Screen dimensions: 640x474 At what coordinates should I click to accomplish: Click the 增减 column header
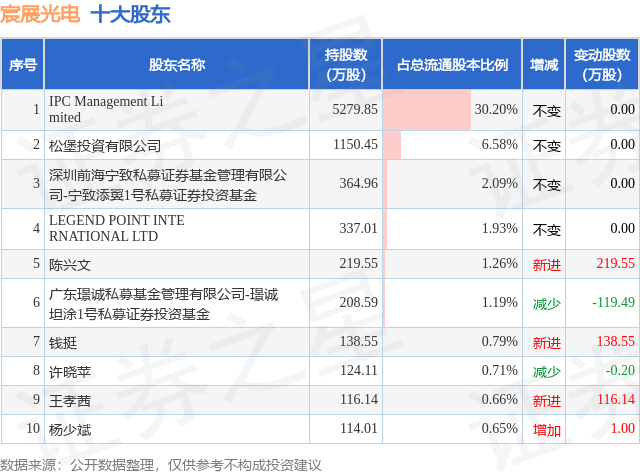click(544, 65)
